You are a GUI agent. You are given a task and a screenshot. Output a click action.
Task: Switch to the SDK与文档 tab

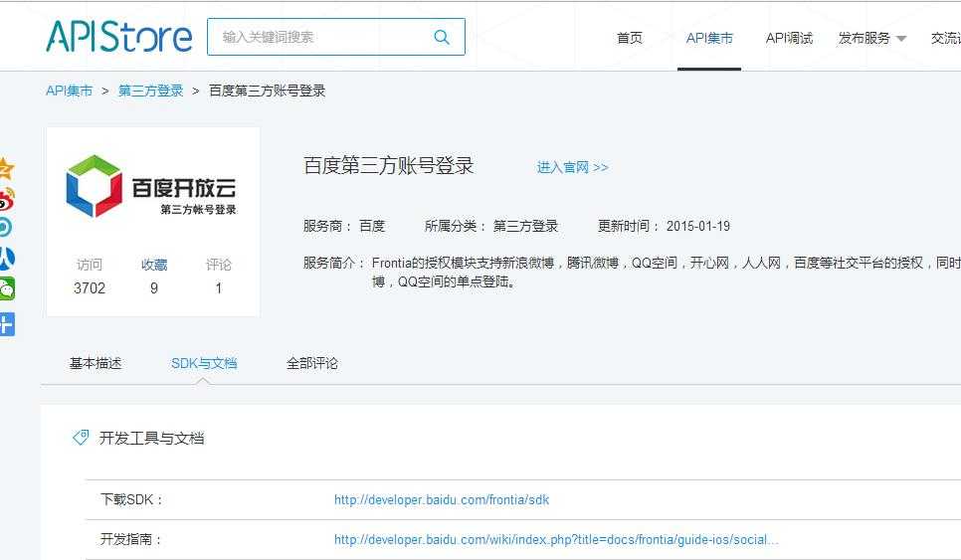click(x=204, y=363)
